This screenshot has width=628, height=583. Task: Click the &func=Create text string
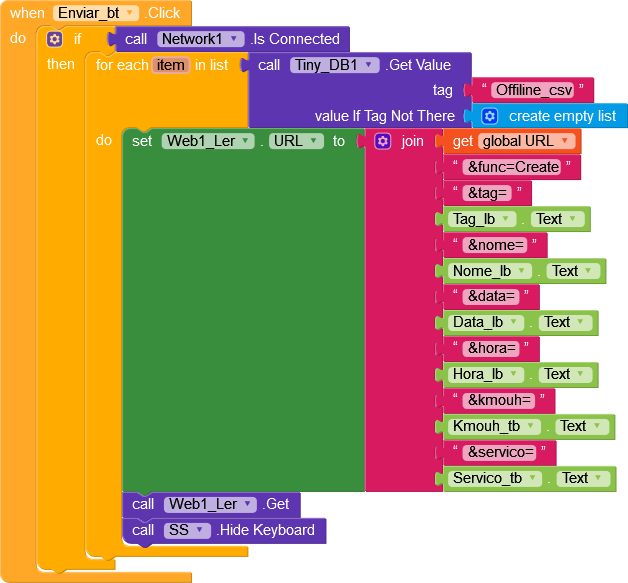tap(513, 167)
